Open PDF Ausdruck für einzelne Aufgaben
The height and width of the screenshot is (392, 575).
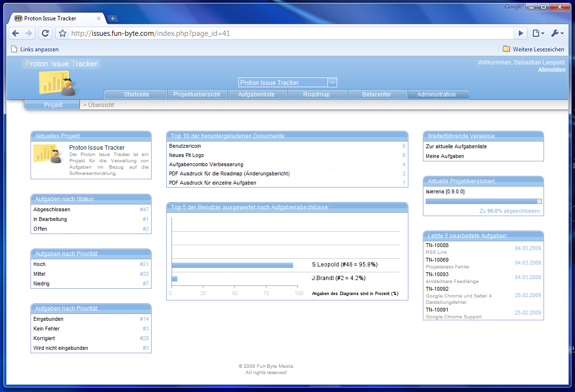point(287,183)
